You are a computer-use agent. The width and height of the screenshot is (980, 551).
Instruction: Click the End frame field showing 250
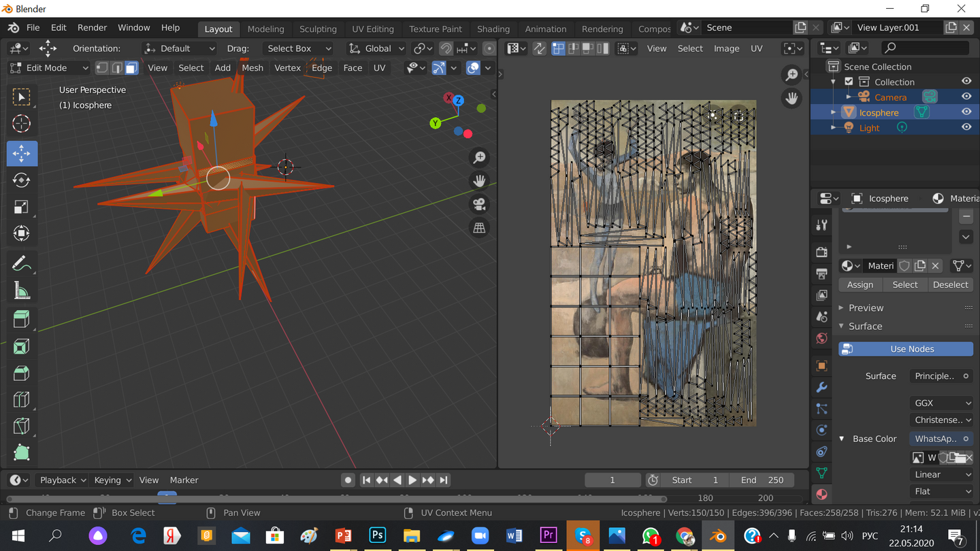pyautogui.click(x=763, y=480)
